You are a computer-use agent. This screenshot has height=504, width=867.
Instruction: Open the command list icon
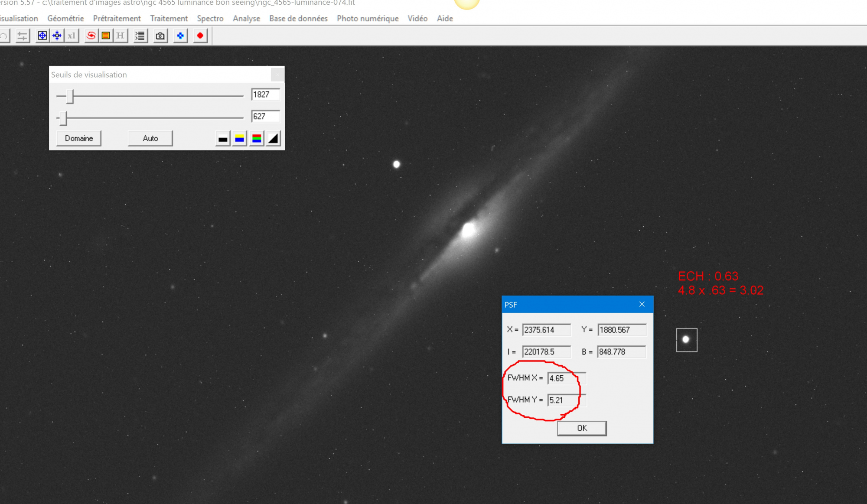click(x=140, y=36)
